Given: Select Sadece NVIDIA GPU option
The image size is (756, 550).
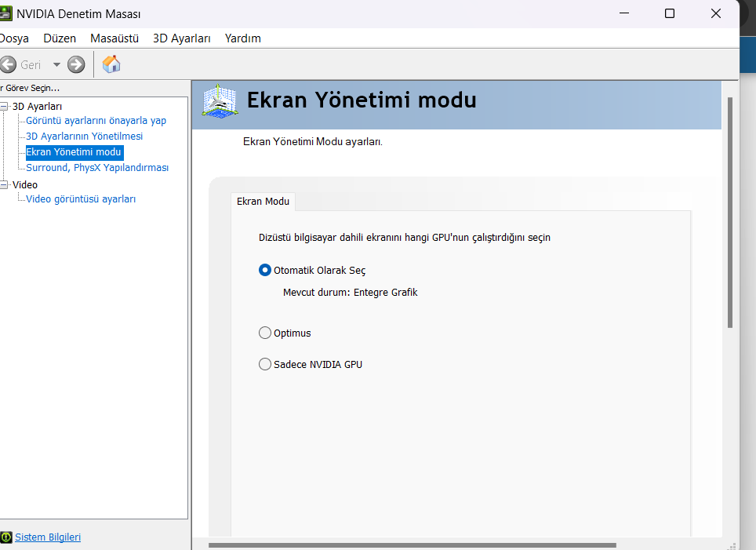Looking at the screenshot, I should point(265,364).
